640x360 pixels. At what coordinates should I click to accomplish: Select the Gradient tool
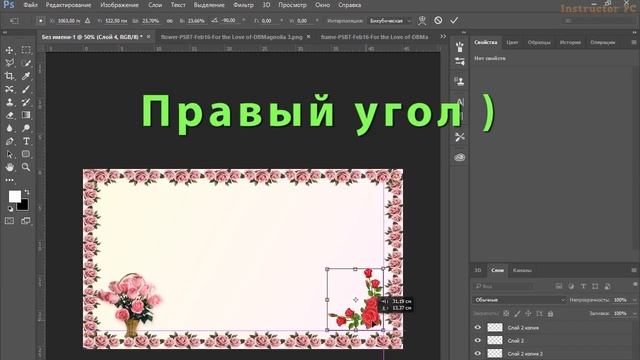(x=26, y=115)
